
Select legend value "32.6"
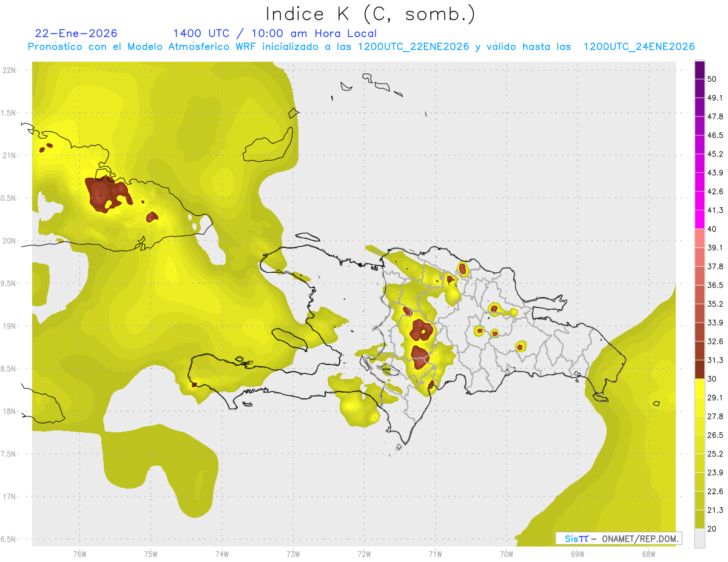[715, 341]
